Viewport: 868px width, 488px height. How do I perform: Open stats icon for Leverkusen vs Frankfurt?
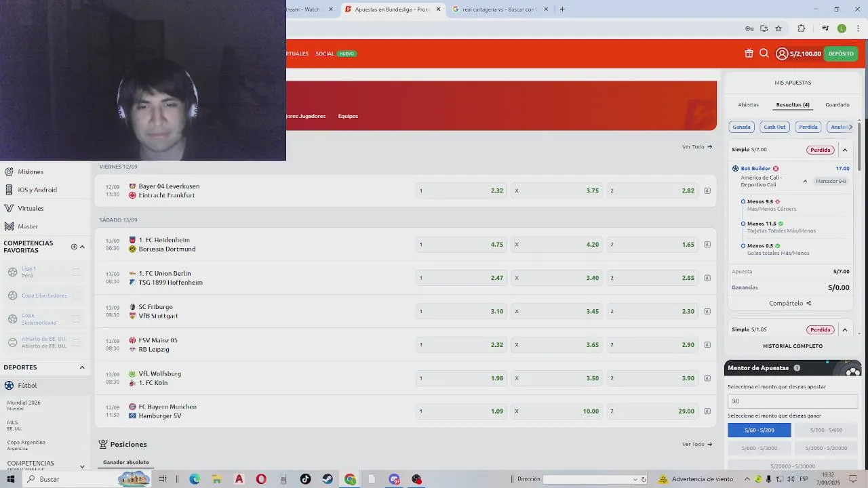707,191
